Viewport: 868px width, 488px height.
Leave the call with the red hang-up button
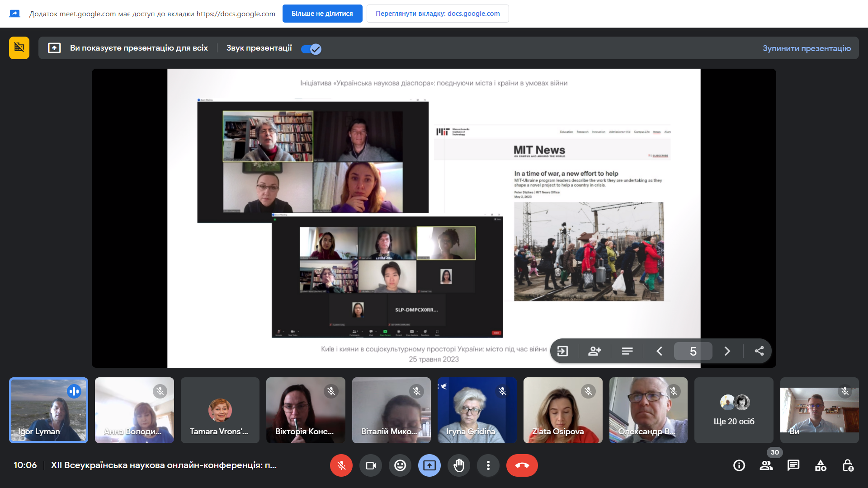click(x=522, y=465)
